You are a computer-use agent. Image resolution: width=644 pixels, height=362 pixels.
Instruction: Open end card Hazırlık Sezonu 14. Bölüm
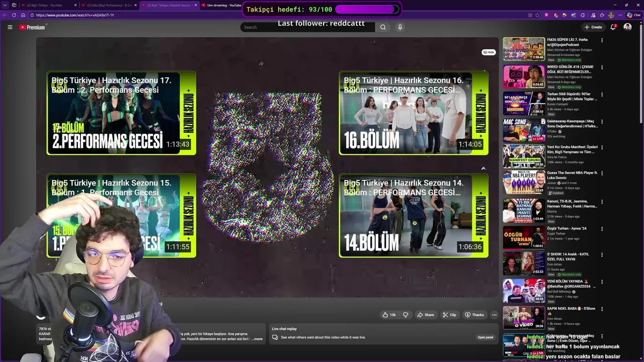[414, 216]
